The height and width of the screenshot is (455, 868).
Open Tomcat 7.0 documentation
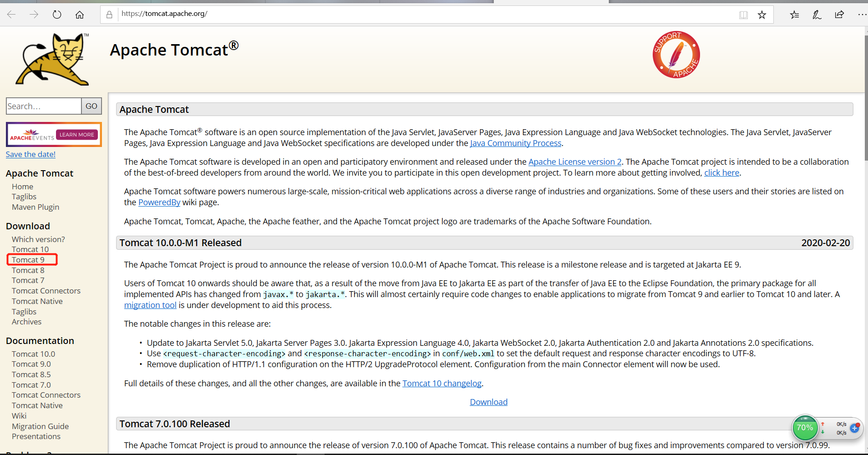coord(31,385)
